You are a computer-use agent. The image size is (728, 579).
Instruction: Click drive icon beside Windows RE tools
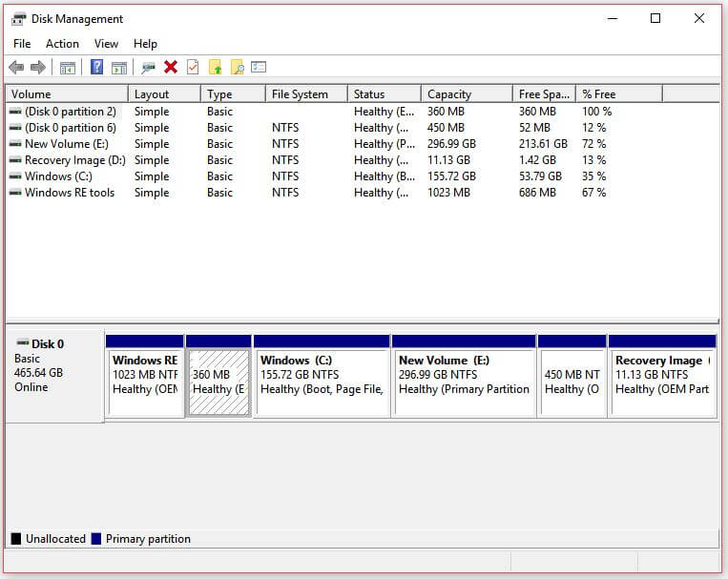tap(15, 193)
